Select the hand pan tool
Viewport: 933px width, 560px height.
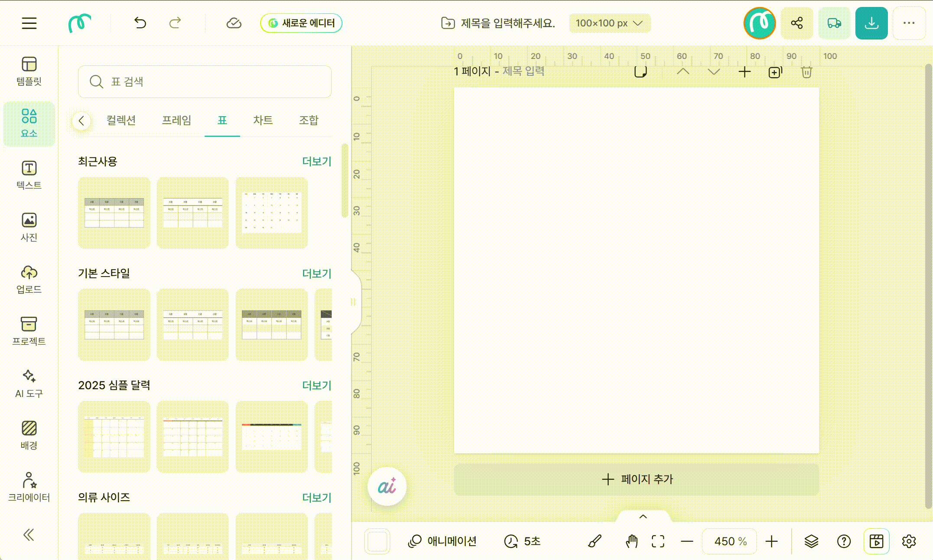[632, 541]
